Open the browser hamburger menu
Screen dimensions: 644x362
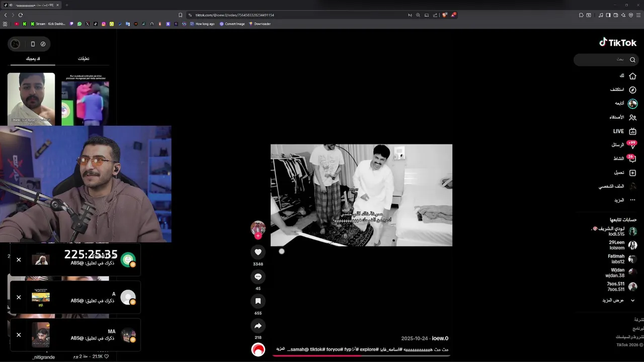[638, 15]
